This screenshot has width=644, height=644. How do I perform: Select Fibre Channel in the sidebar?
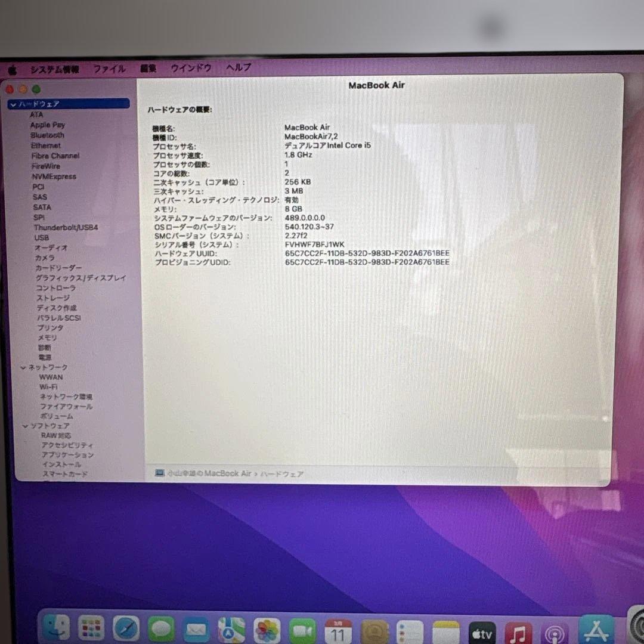55,156
